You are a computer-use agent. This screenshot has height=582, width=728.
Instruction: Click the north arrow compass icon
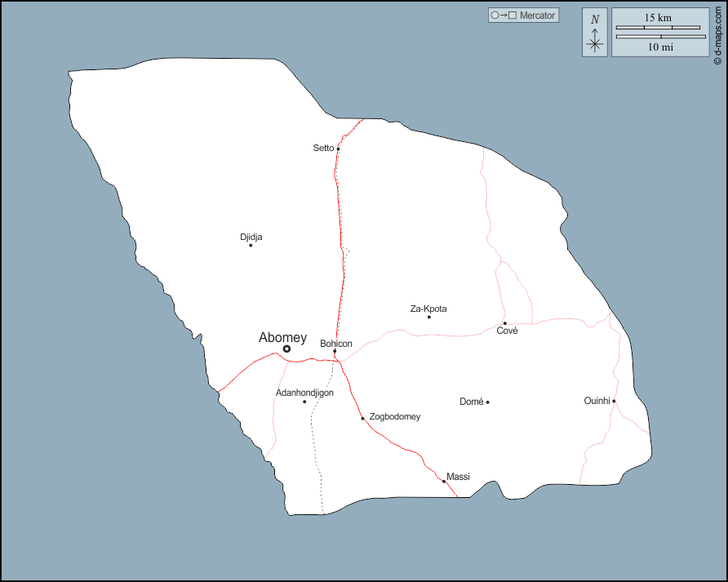coord(595,33)
